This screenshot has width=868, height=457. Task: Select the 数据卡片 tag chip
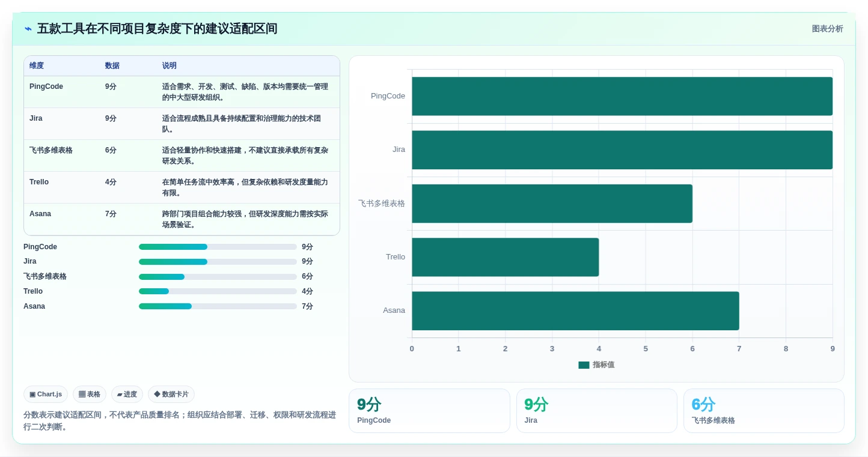[x=171, y=395]
